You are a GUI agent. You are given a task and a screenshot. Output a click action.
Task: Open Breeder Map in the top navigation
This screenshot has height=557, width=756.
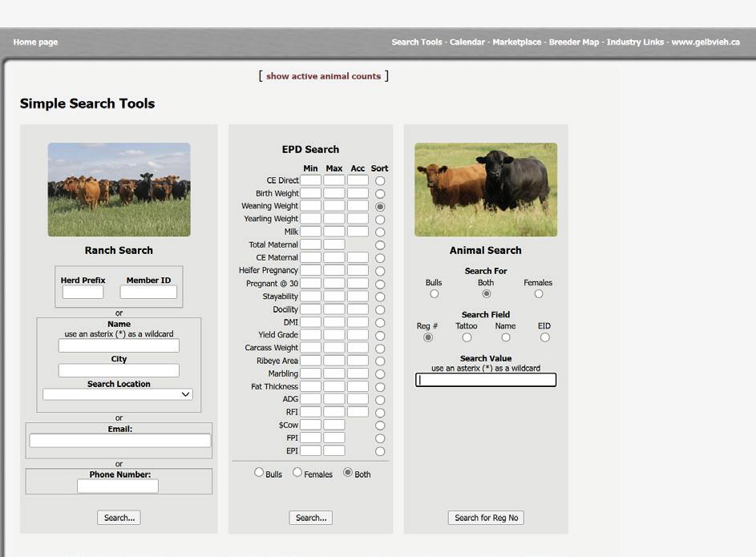click(574, 42)
